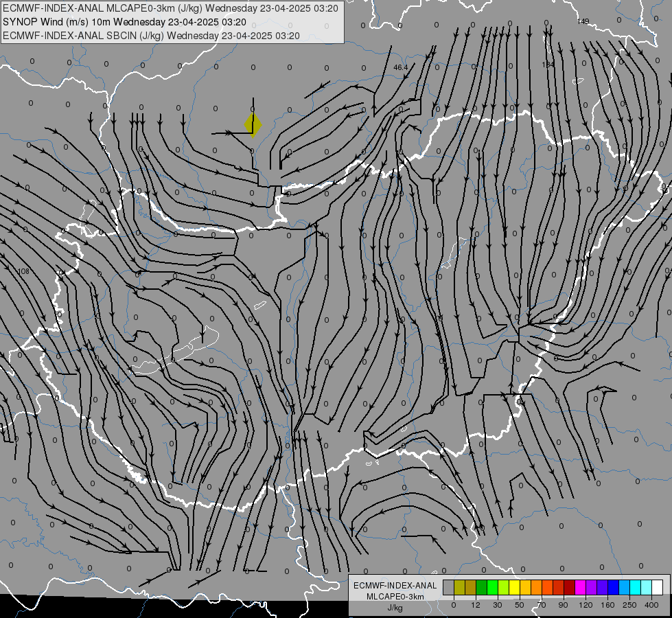Click the legend tick label 50
The image size is (672, 618).
(520, 605)
